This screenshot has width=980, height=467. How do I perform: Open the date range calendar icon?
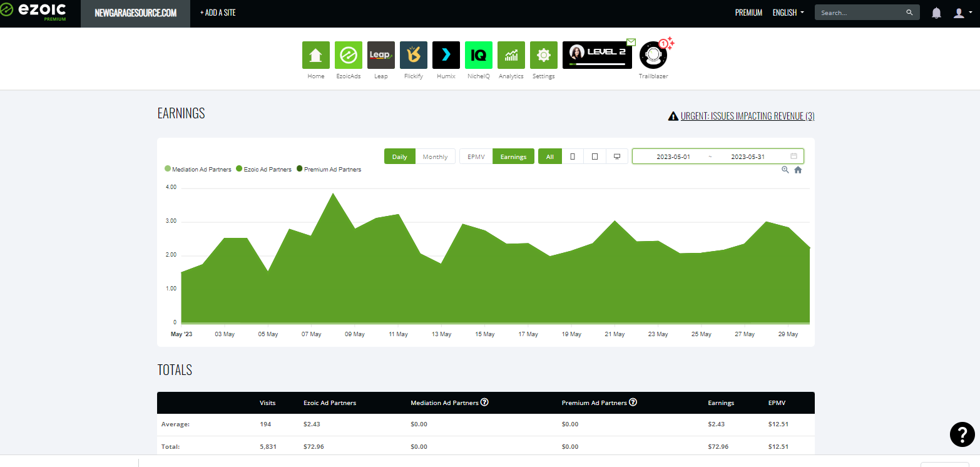(794, 157)
